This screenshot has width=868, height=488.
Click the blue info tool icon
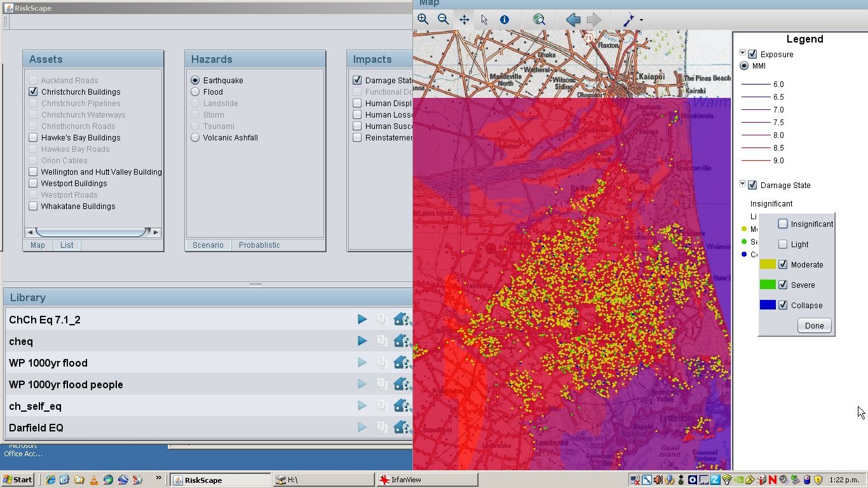point(505,20)
